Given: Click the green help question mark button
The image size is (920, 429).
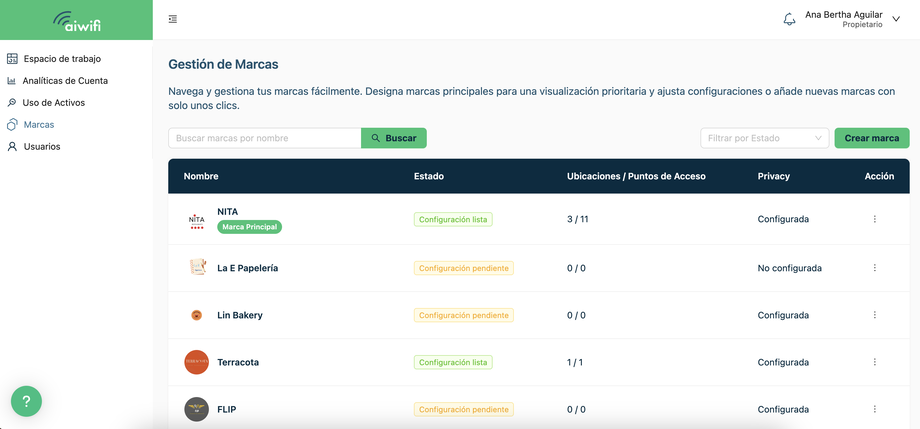Looking at the screenshot, I should tap(26, 401).
